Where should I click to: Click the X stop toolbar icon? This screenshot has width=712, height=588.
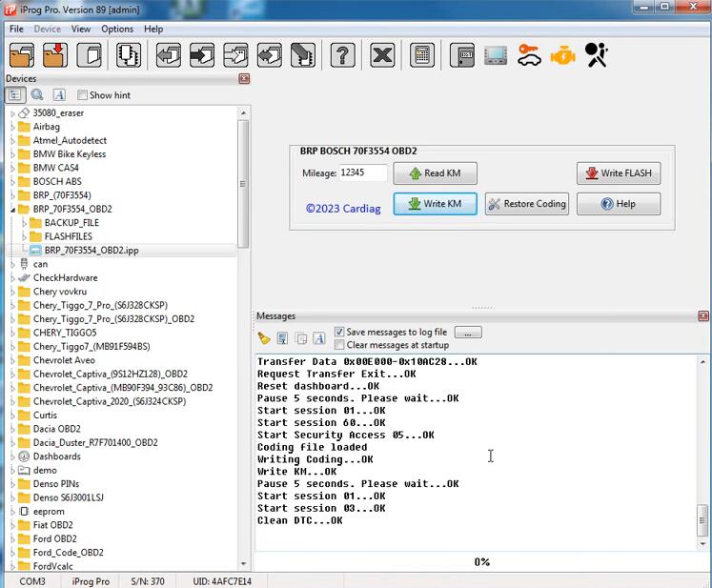point(382,55)
